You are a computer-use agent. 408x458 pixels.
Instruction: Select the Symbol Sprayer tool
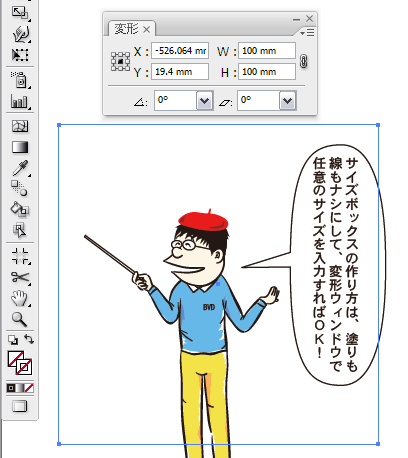tap(20, 80)
